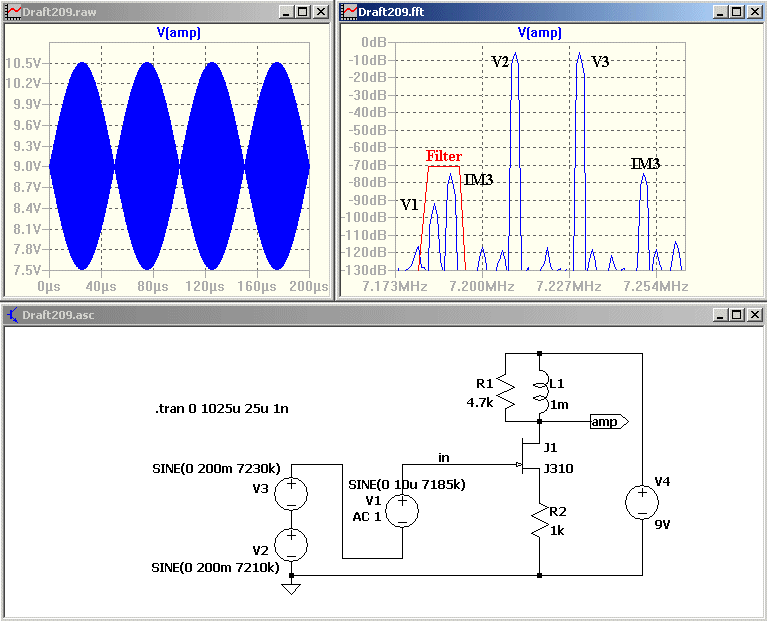The width and height of the screenshot is (767, 621).
Task: Click the amp output net label
Action: click(x=609, y=421)
